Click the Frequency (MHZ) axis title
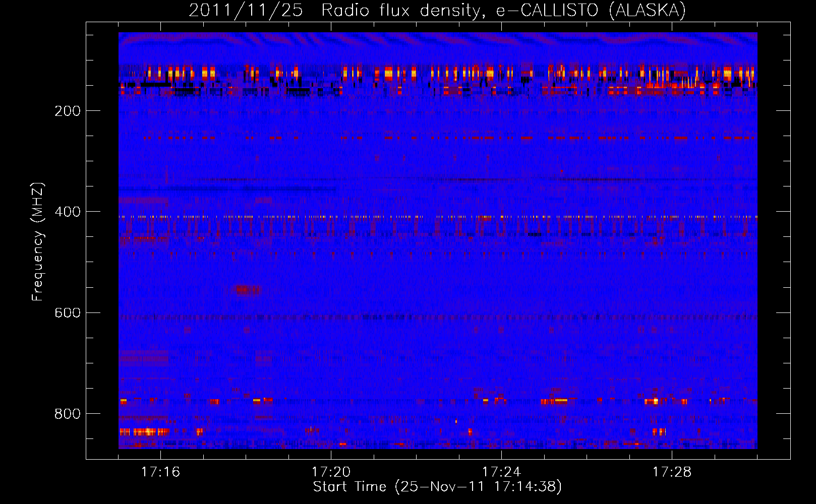816x504 pixels. [x=38, y=241]
